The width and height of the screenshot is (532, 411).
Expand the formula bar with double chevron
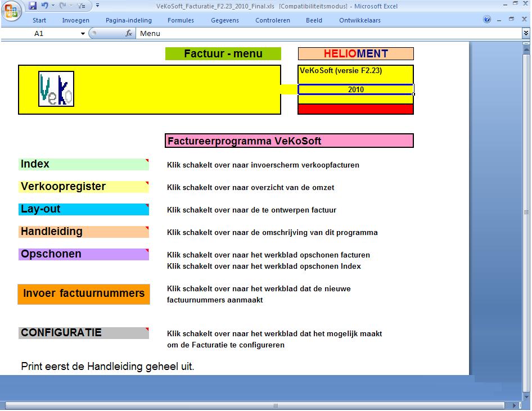[525, 34]
